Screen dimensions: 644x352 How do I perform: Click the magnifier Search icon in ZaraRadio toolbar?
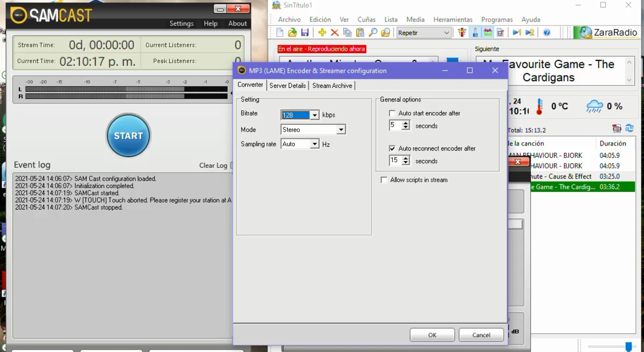click(373, 32)
